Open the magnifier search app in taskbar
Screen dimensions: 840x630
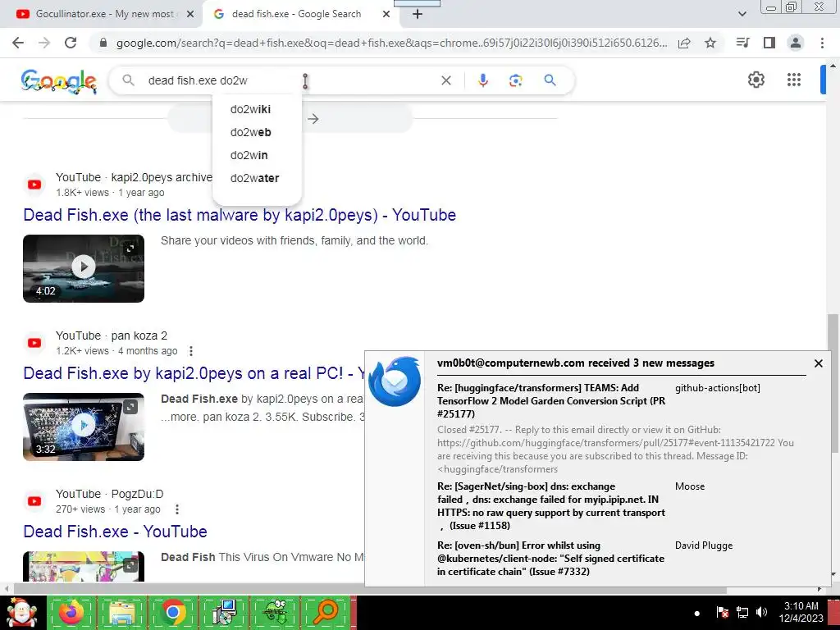pyautogui.click(x=326, y=612)
